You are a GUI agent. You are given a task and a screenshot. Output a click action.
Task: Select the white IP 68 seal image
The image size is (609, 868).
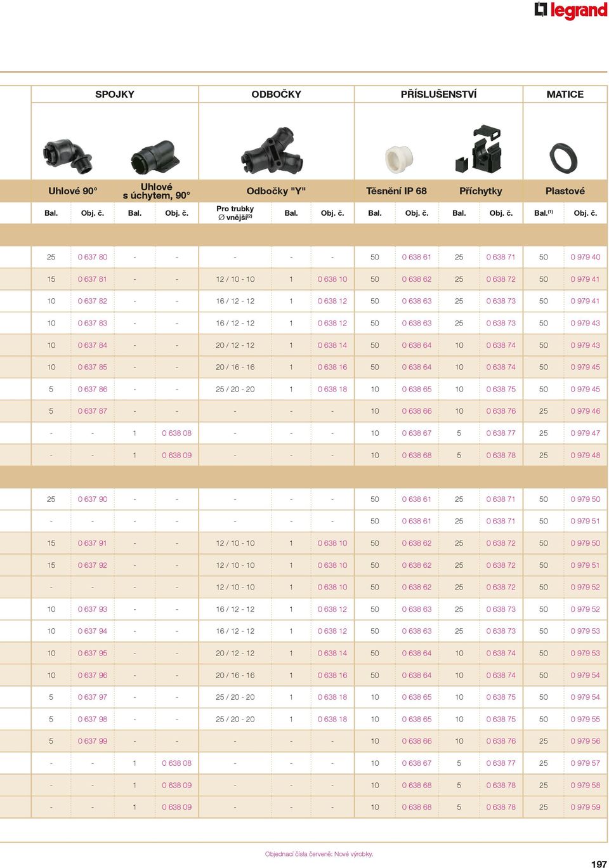pos(399,159)
